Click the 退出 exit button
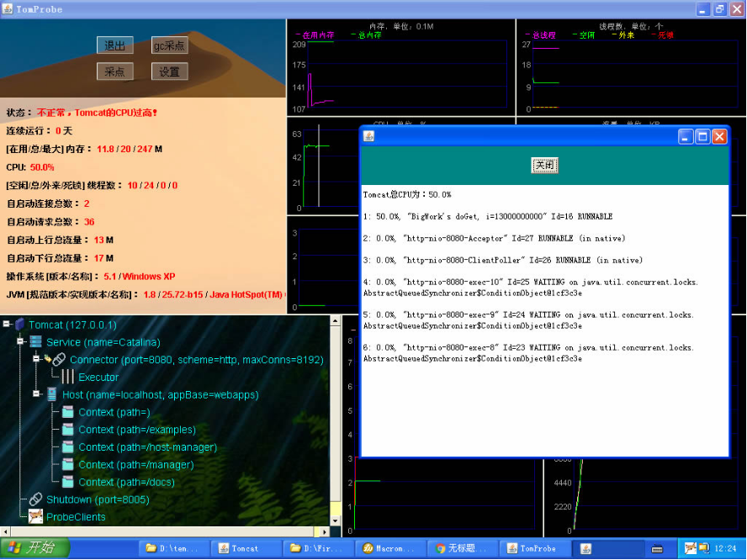Viewport: 747px width, 560px height. pos(114,45)
